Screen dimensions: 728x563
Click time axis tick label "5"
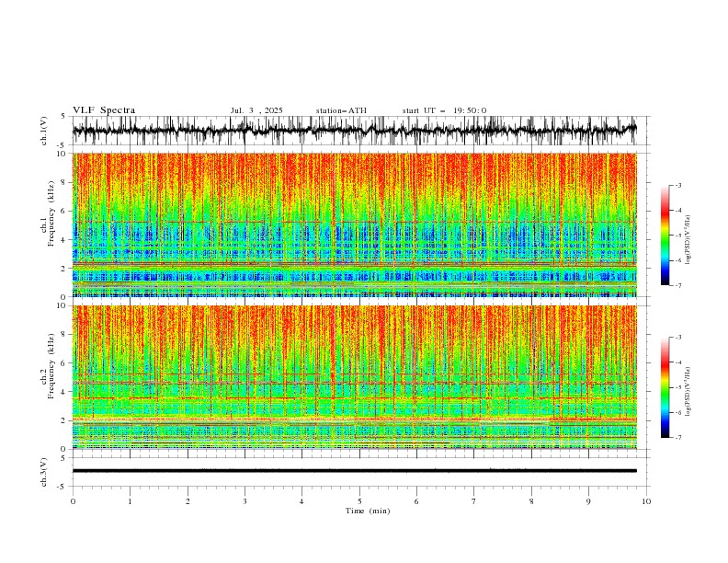click(x=359, y=501)
